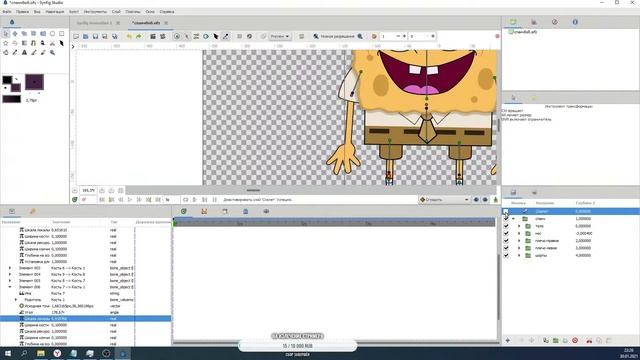The width and height of the screenshot is (640, 360).
Task: Select the Rectangle tool
Action: (62, 33)
